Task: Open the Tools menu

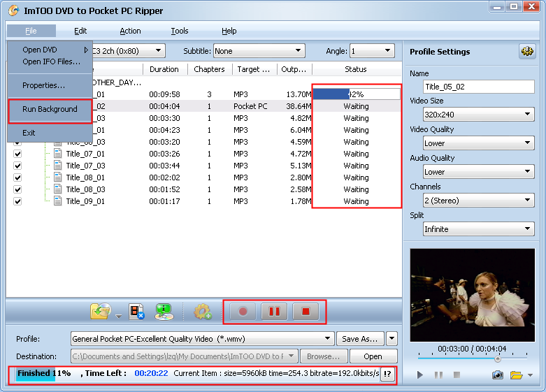Action: 180,31
